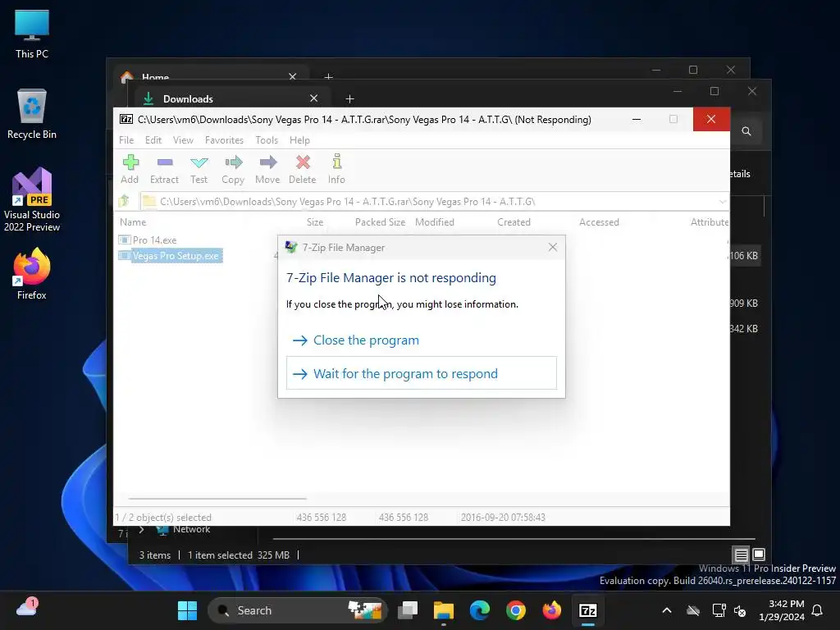Open Firefox from taskbar
Screen dimensions: 840x630
[x=552, y=610]
